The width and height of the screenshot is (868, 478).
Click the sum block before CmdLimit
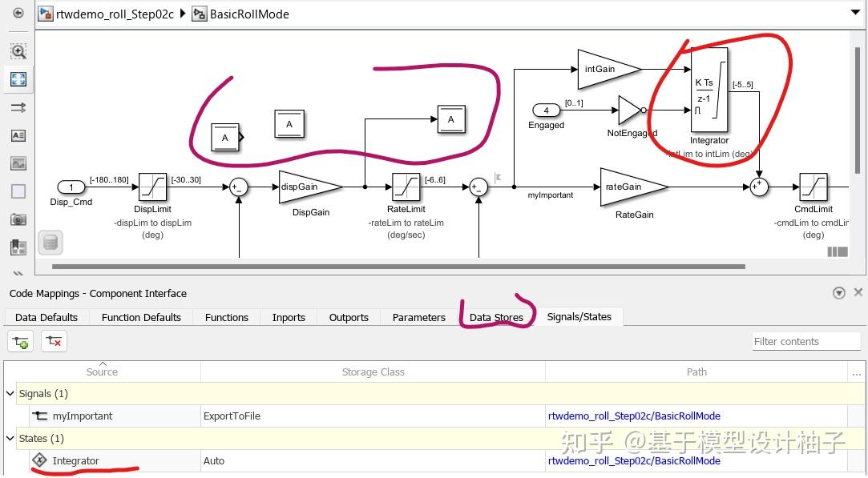[759, 187]
